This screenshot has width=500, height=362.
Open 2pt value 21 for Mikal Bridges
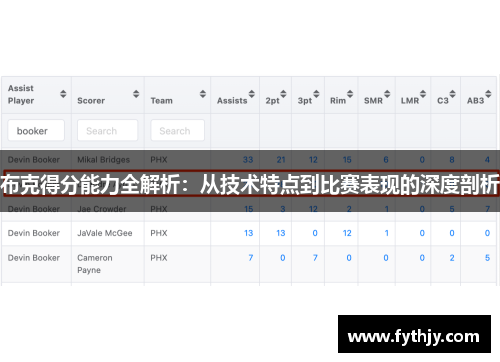281,160
